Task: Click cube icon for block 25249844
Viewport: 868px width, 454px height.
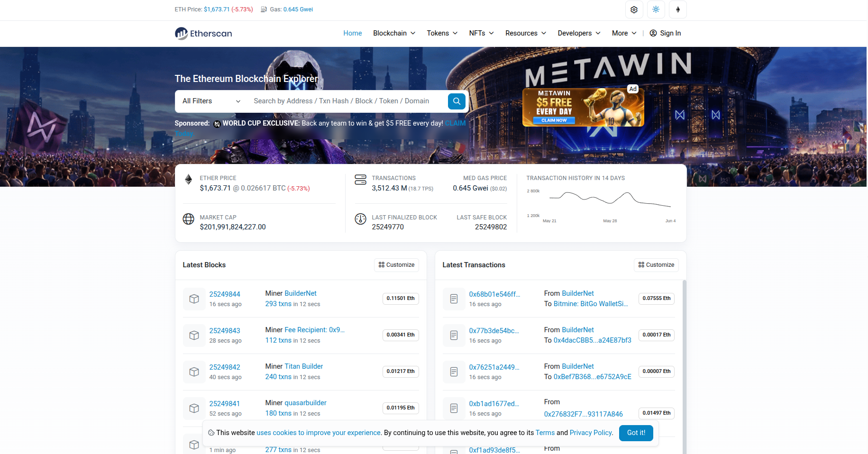Action: (x=194, y=299)
